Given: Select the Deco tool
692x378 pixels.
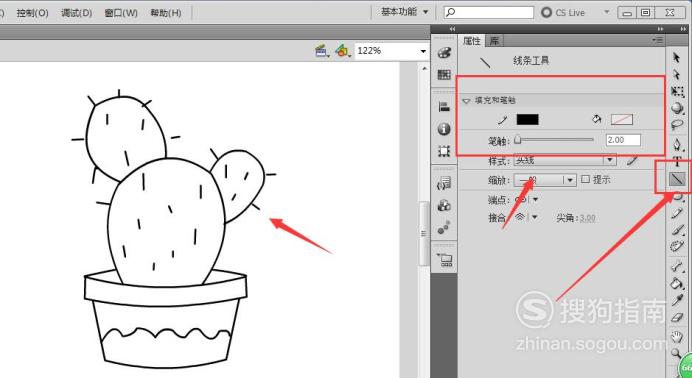Looking at the screenshot, I should pos(677,246).
